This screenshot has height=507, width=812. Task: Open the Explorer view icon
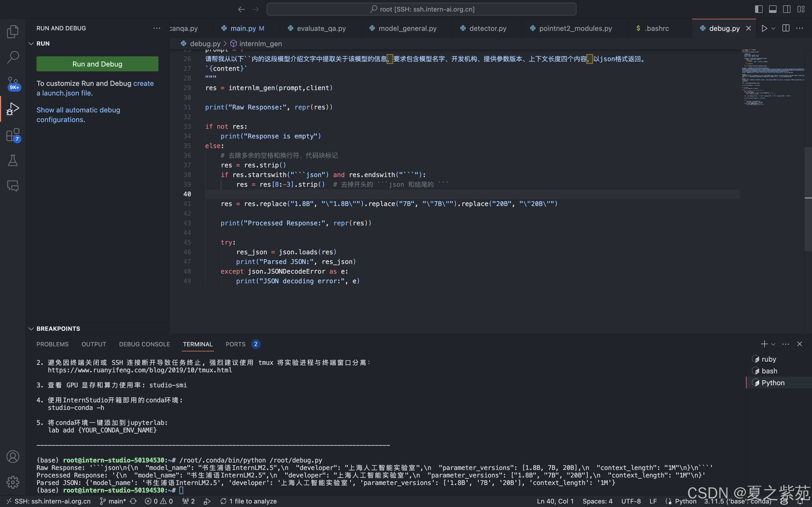click(13, 32)
